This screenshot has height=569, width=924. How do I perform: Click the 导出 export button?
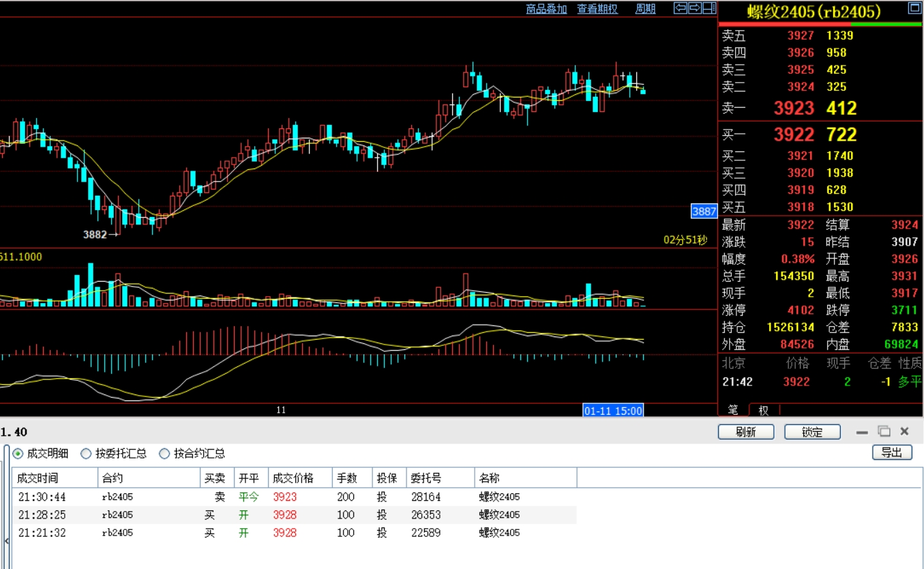pyautogui.click(x=892, y=452)
